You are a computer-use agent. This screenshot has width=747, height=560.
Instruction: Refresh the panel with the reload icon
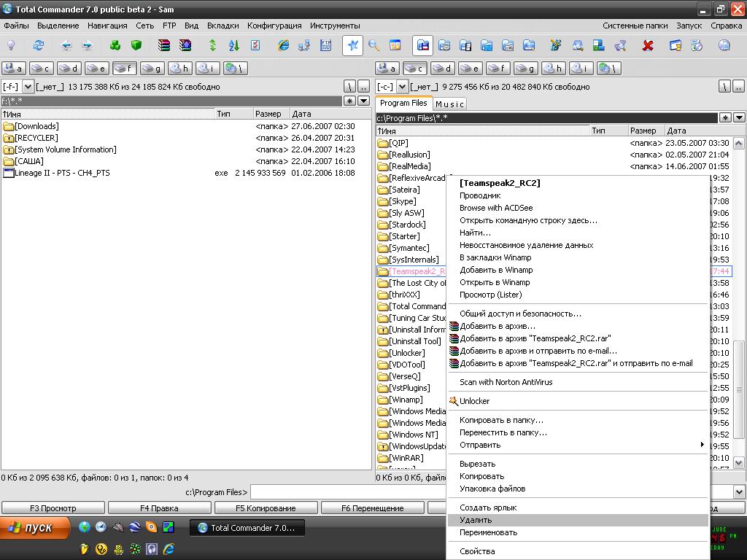pyautogui.click(x=38, y=45)
